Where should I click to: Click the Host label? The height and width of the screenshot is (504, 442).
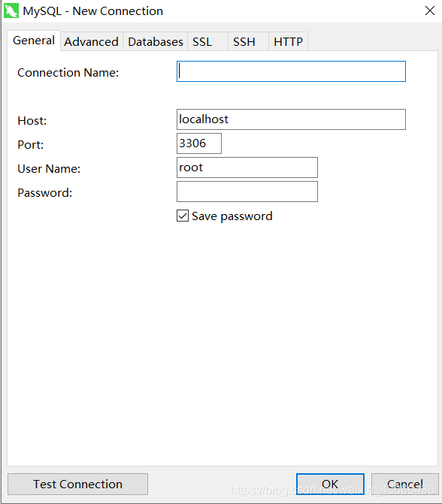[32, 121]
